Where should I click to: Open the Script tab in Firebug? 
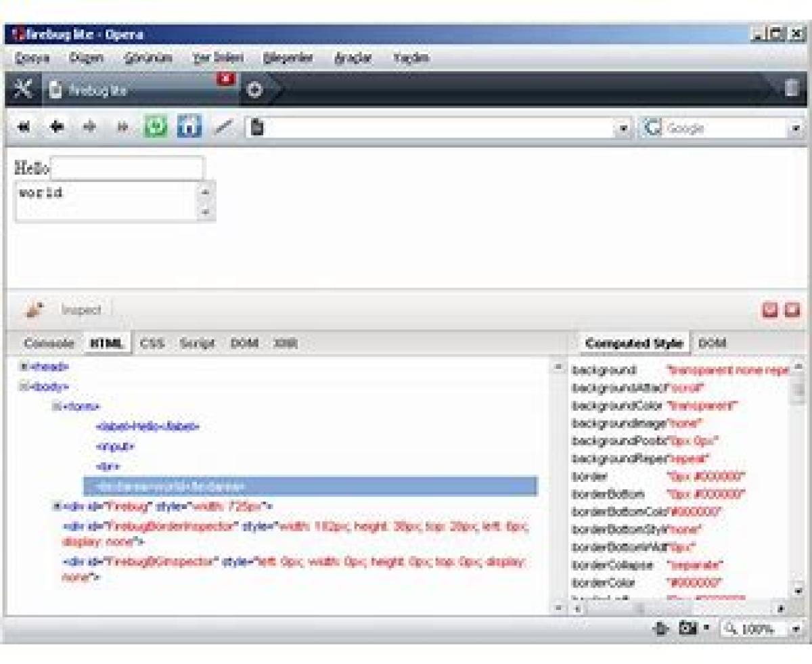[197, 343]
